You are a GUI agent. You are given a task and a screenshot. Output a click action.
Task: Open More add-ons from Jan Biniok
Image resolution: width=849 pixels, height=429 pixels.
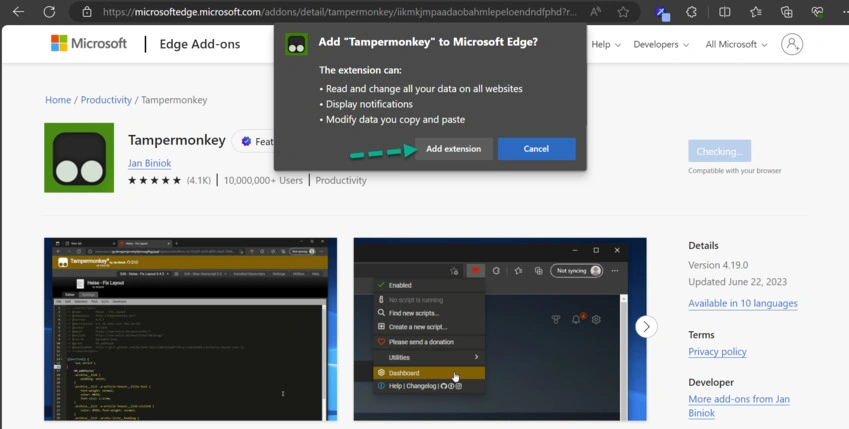tap(739, 406)
